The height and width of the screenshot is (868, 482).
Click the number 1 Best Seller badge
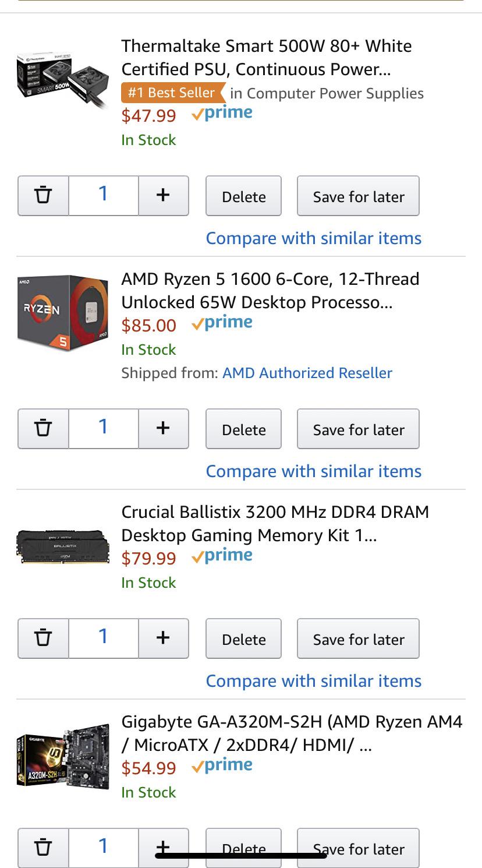click(x=171, y=92)
